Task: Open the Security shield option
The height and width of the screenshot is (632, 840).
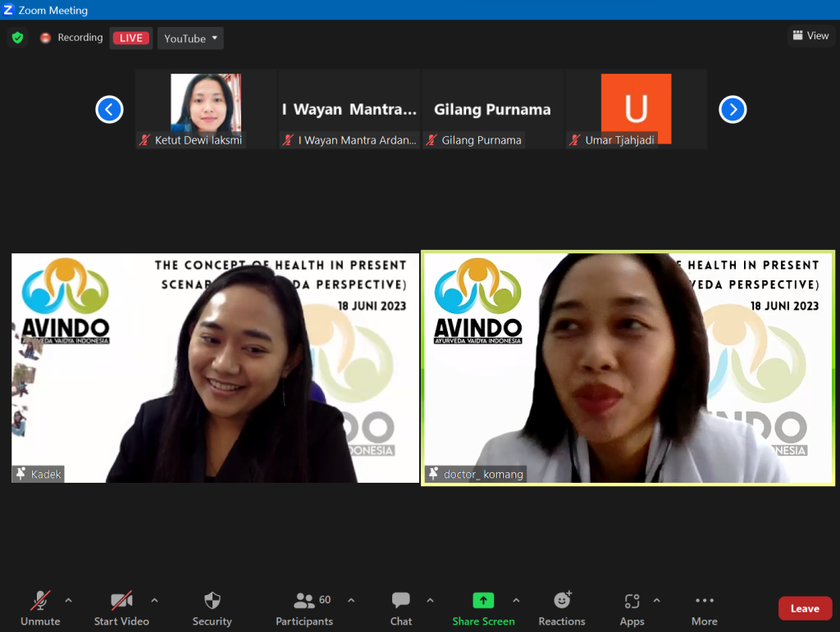Action: pyautogui.click(x=212, y=601)
